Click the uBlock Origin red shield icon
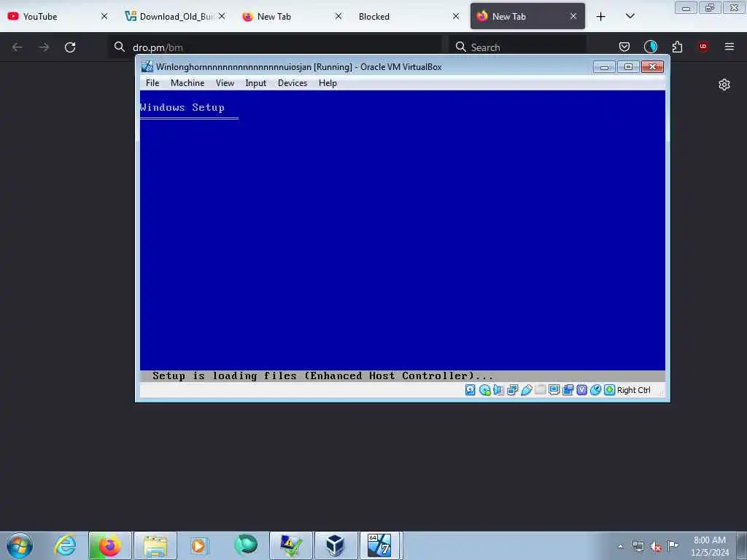Image resolution: width=747 pixels, height=560 pixels. click(703, 47)
